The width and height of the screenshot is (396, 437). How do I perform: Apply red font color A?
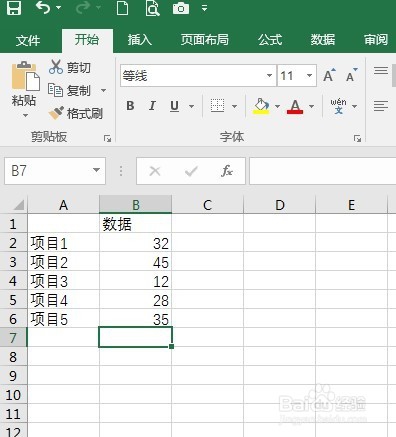295,107
